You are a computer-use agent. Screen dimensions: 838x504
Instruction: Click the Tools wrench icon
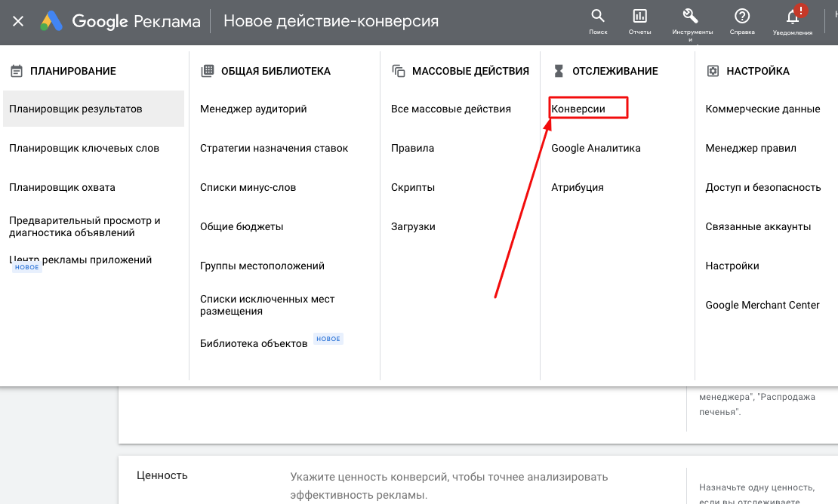pyautogui.click(x=690, y=17)
